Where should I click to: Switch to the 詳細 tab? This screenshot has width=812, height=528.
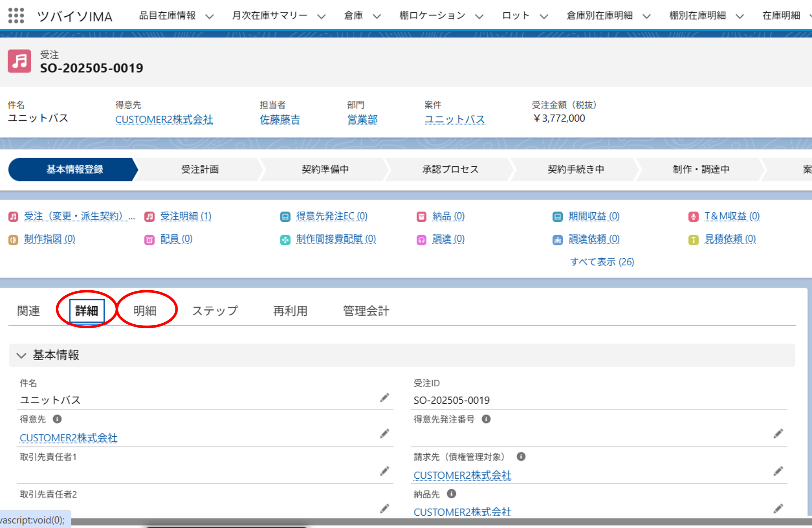[87, 311]
